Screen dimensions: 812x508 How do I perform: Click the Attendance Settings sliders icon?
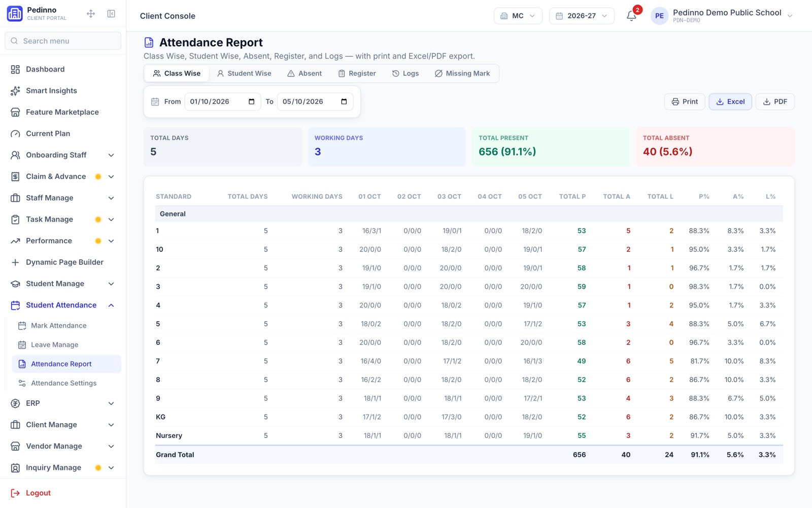pos(22,383)
